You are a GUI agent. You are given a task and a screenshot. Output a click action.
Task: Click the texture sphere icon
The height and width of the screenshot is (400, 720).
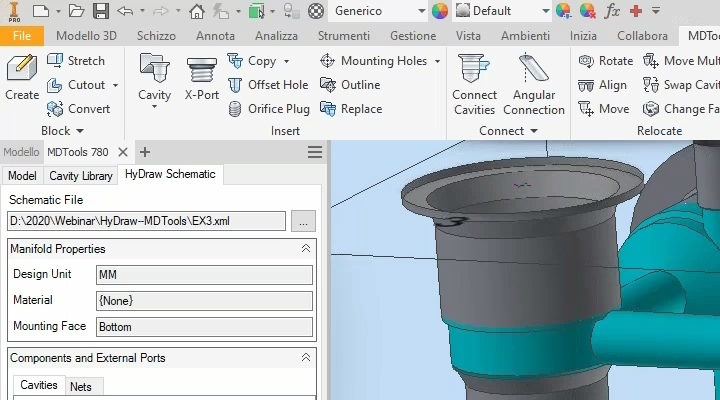point(315,11)
